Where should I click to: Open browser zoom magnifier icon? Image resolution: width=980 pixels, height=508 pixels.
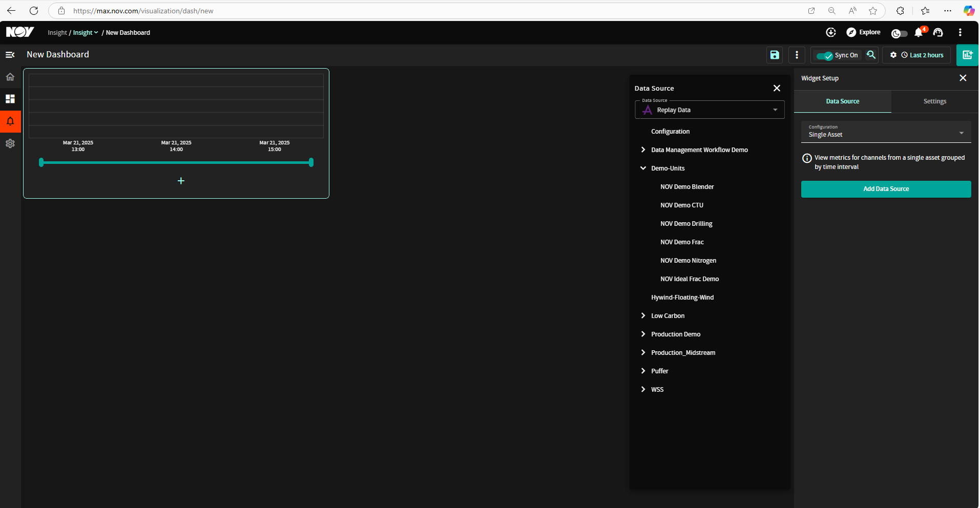(x=832, y=11)
